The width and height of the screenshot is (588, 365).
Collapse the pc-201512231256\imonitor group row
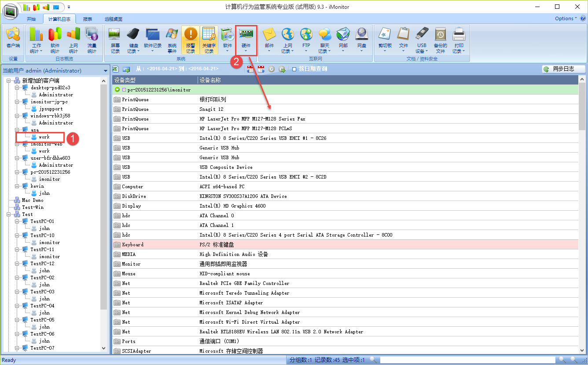coord(117,90)
